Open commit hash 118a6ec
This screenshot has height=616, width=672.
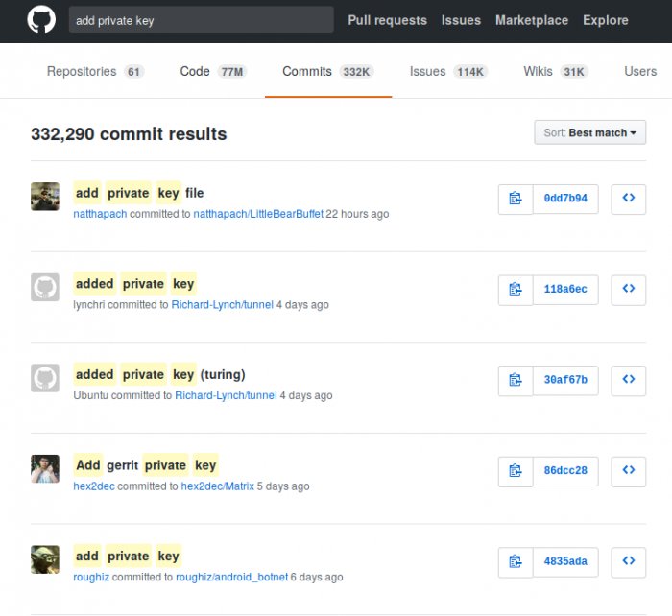565,290
